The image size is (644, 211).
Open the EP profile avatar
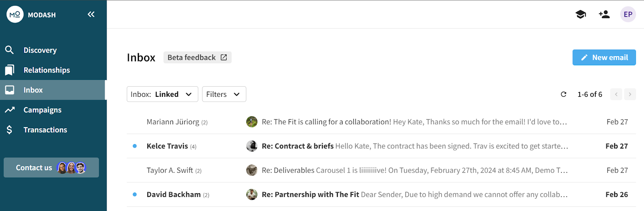(628, 15)
